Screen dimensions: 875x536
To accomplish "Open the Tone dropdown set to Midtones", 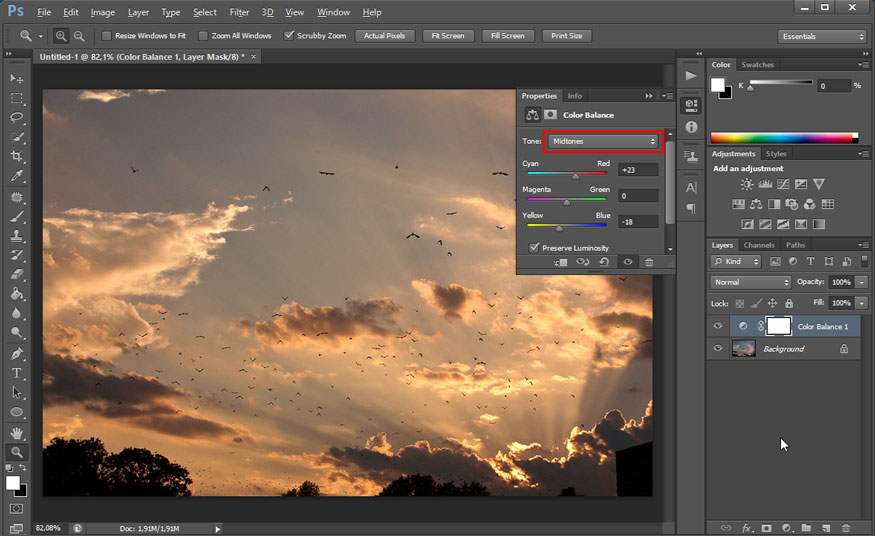I will (x=603, y=141).
